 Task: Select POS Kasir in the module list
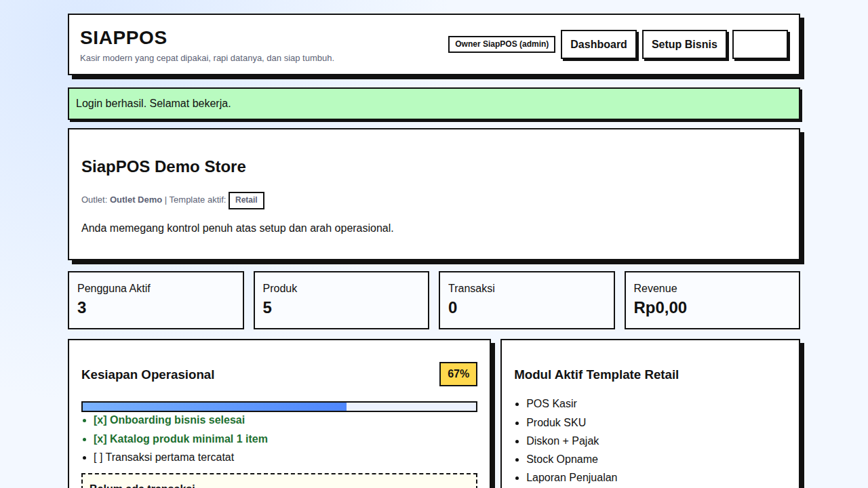[x=551, y=404]
